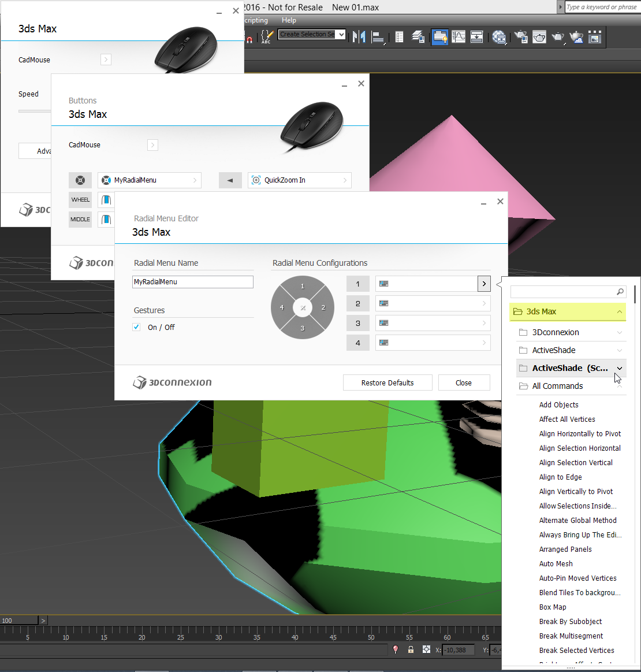
Task: Click the Radial Menu Name text field
Action: 193,281
